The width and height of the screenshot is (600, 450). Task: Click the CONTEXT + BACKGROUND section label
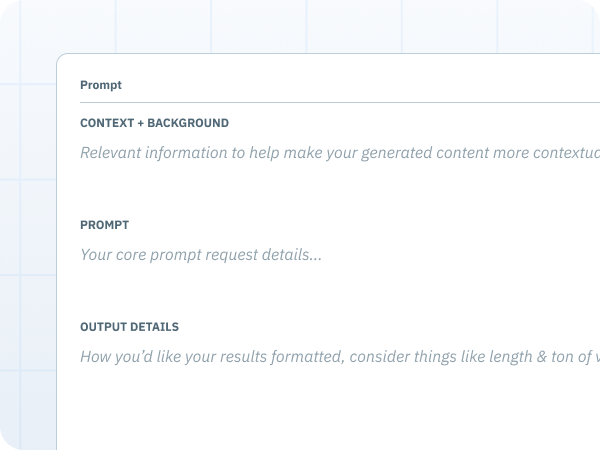point(154,123)
